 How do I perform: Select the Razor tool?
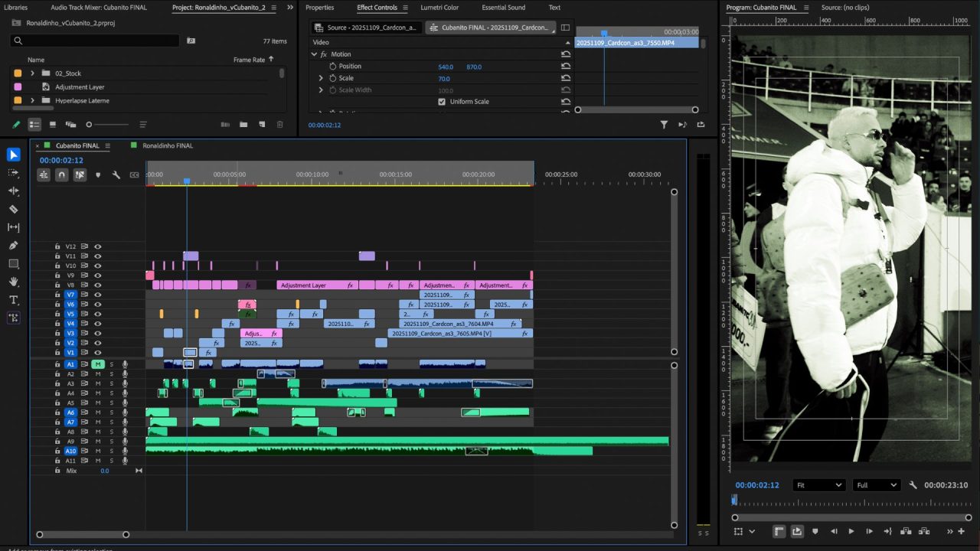pyautogui.click(x=13, y=209)
